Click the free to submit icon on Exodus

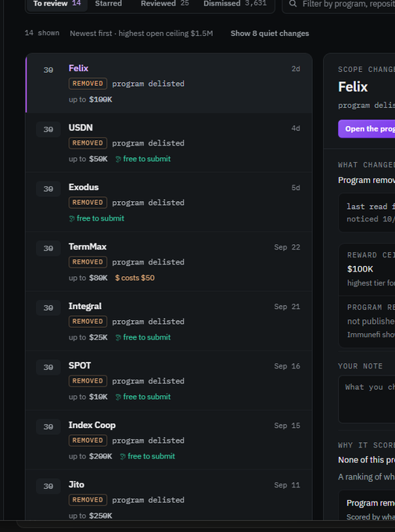(x=72, y=218)
